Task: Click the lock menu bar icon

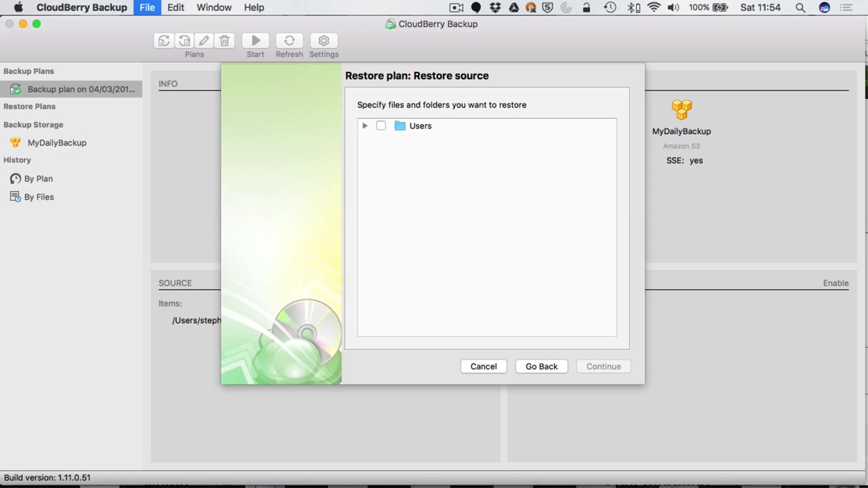Action: (x=587, y=7)
